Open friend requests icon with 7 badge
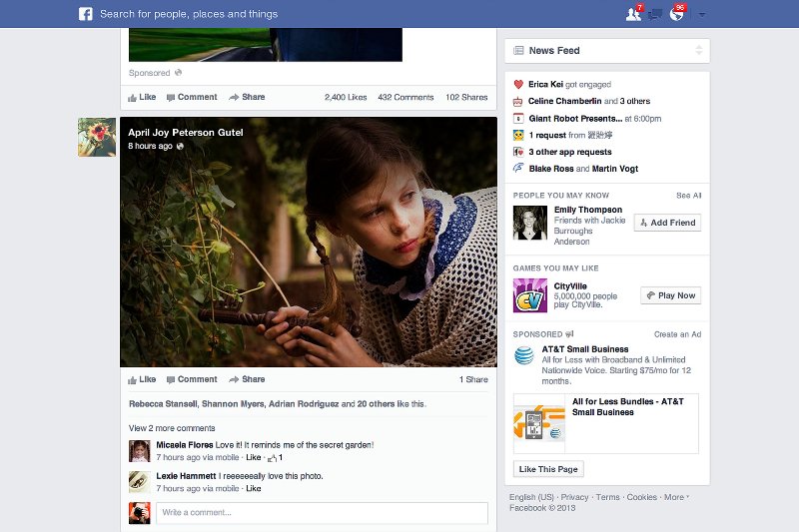 click(634, 13)
